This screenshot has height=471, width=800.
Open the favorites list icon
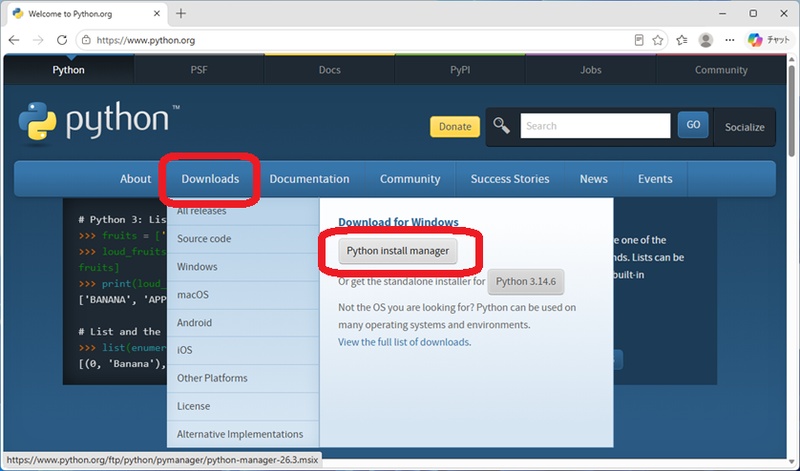click(x=682, y=40)
